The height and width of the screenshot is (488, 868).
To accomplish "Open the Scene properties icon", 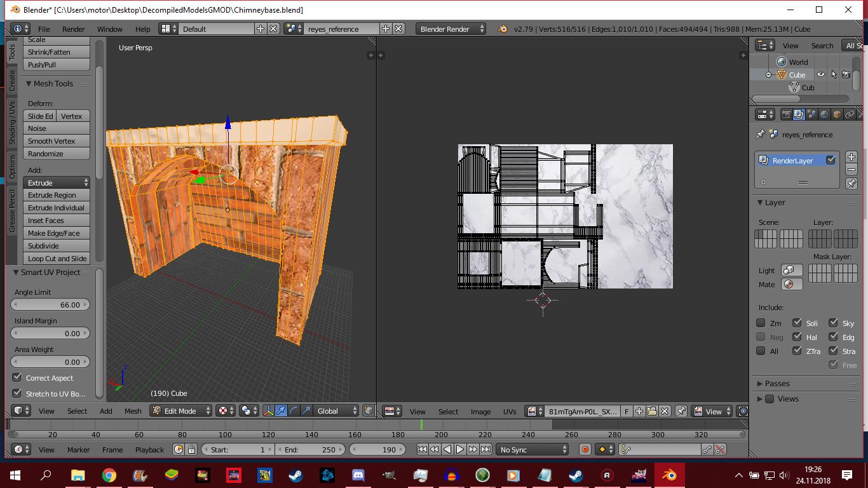I will 811,114.
